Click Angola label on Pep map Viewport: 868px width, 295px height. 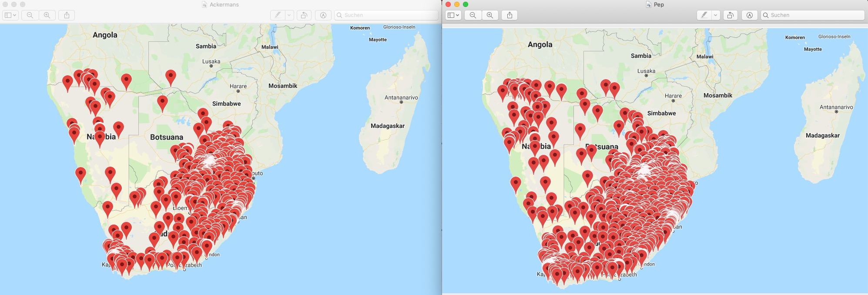[540, 44]
